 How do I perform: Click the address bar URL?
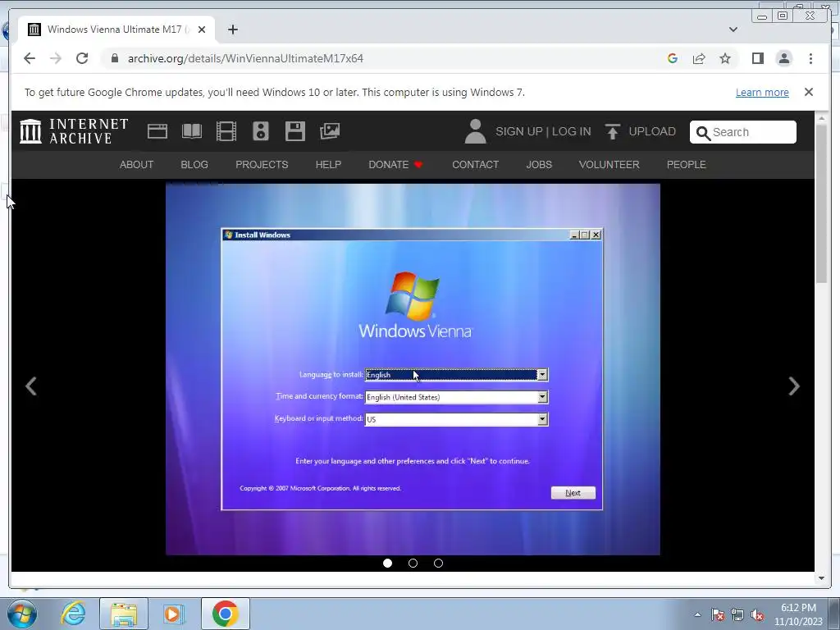click(x=245, y=58)
